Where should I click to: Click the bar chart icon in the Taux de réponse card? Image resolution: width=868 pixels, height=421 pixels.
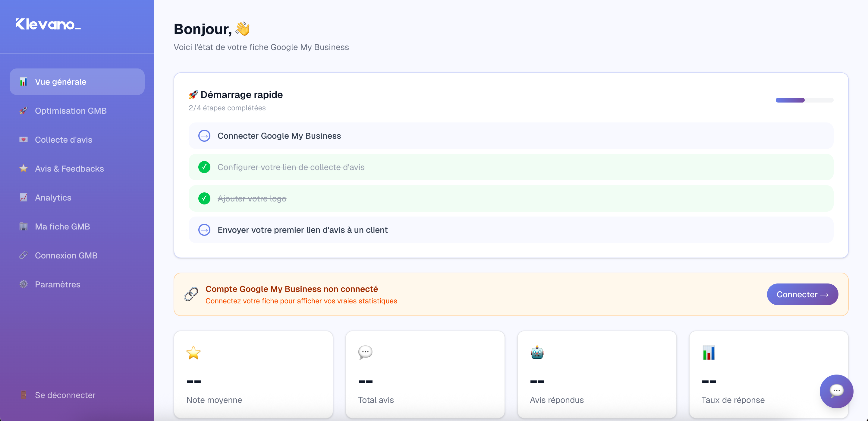[x=709, y=353]
